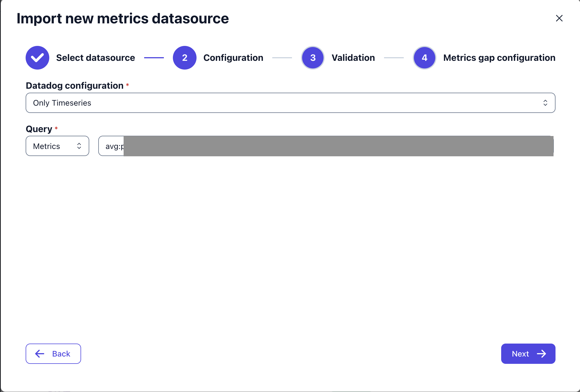Select the Configuration step label
Screen dimensions: 580x392
pos(233,58)
